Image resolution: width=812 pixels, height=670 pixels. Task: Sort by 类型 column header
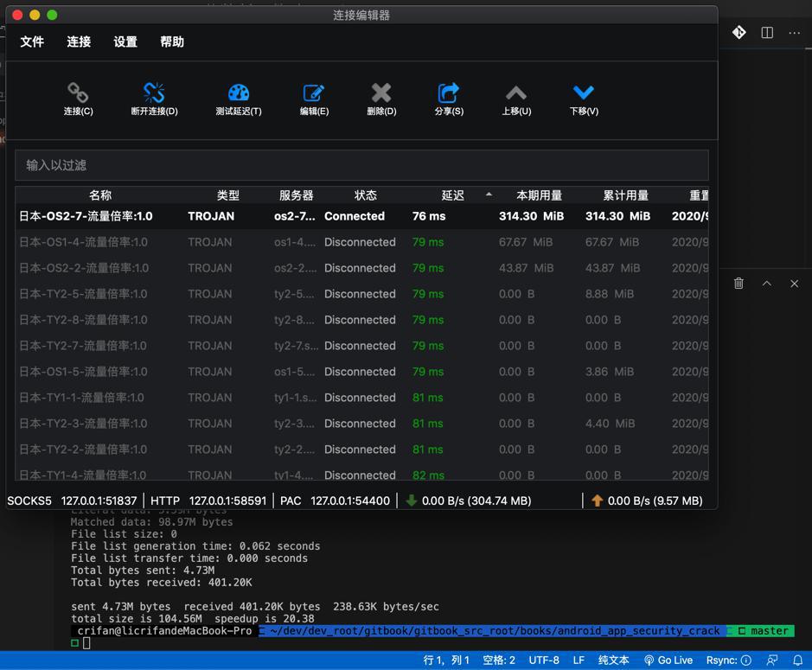227,195
